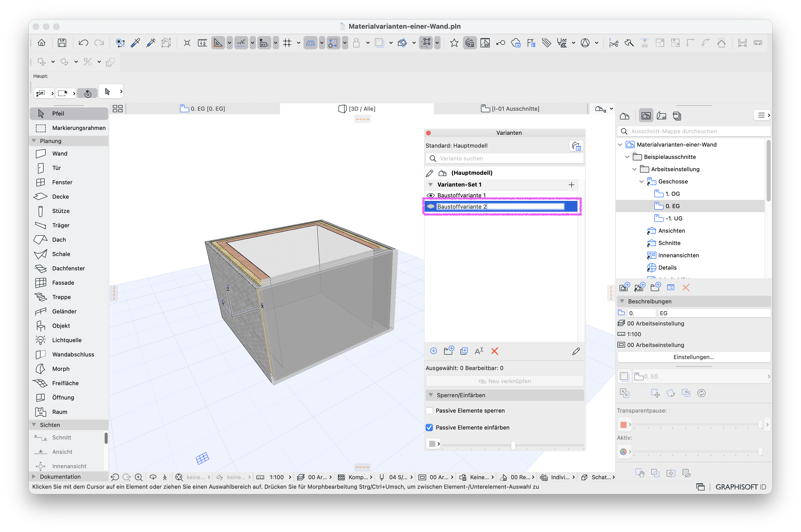Toggle visibility eye of Baustoffvariante 2
The height and width of the screenshot is (532, 801).
(431, 207)
